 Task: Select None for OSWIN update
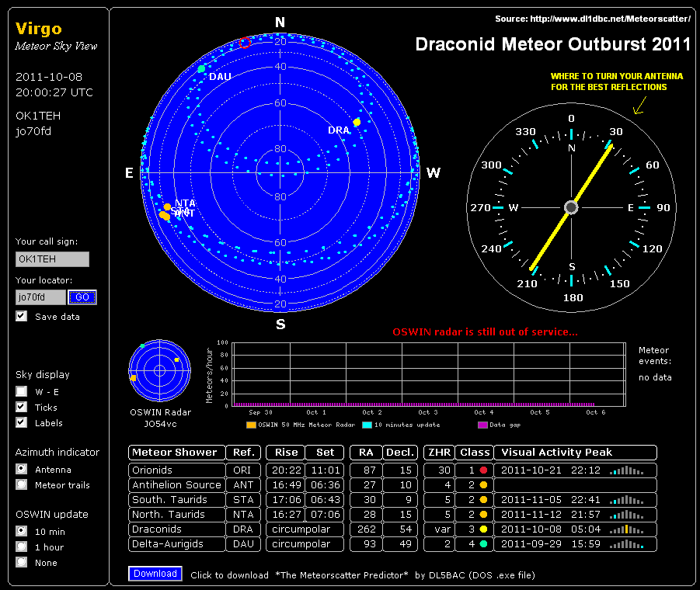coord(21,562)
